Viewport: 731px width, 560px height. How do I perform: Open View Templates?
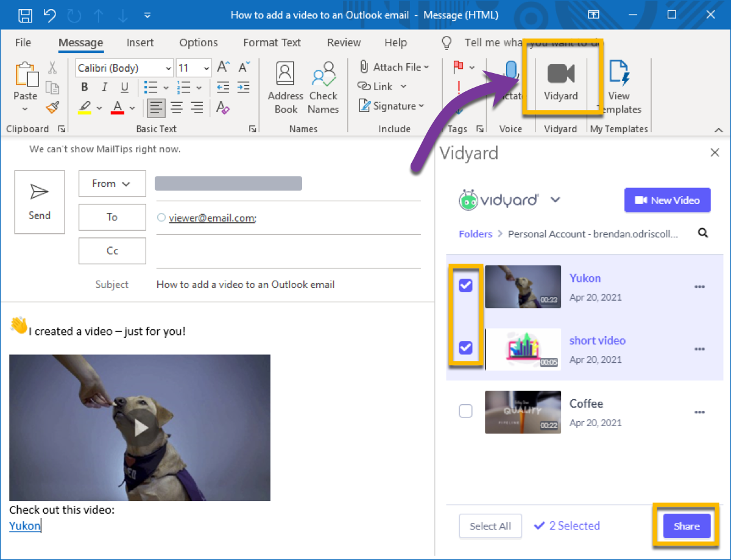click(619, 88)
